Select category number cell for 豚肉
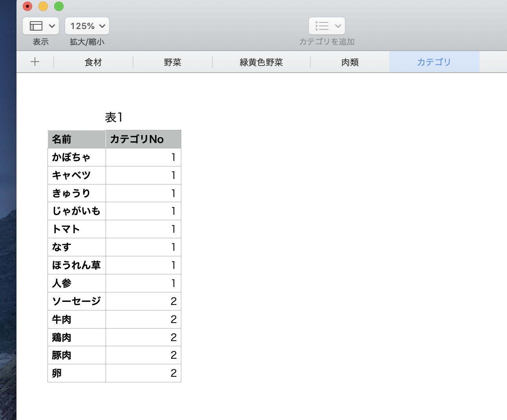The height and width of the screenshot is (420, 507). point(144,355)
